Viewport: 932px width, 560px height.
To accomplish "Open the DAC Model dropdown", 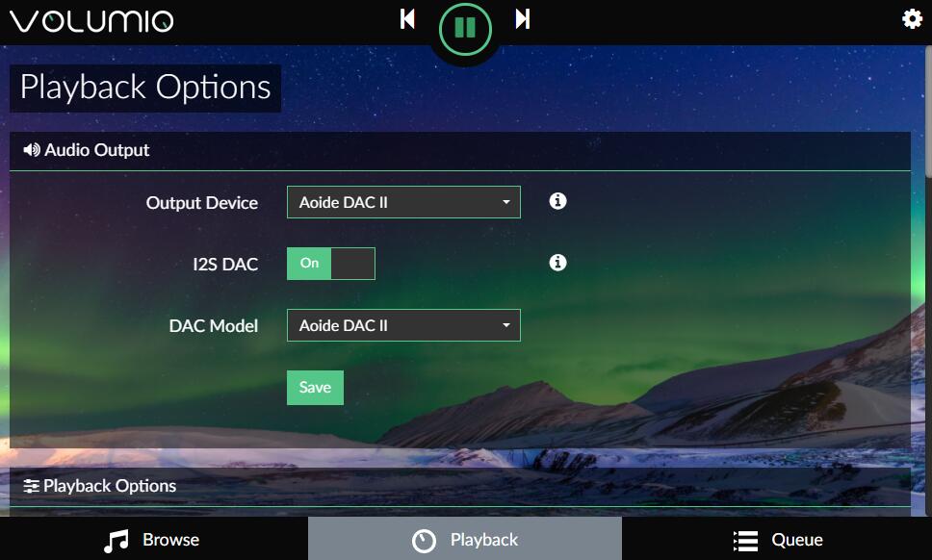I will pyautogui.click(x=403, y=325).
